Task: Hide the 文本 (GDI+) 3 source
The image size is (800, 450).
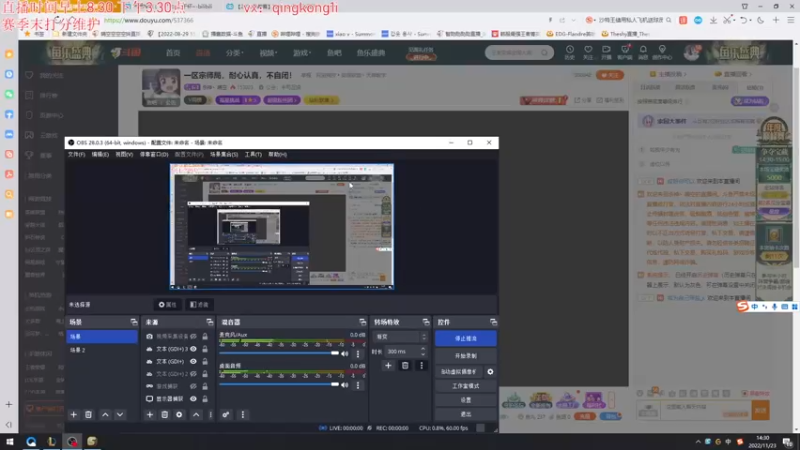Action: 193,349
